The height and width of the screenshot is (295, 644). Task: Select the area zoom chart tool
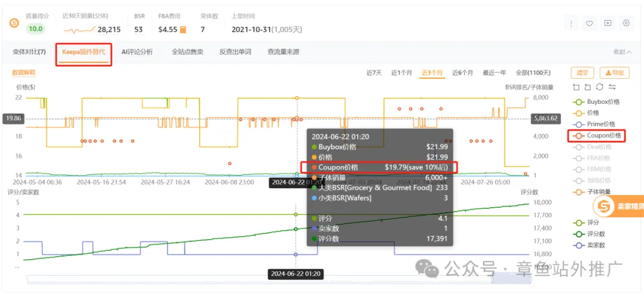point(576,87)
